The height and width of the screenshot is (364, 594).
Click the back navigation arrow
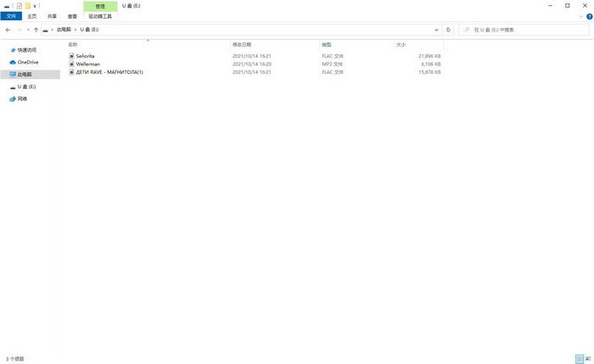coord(8,30)
